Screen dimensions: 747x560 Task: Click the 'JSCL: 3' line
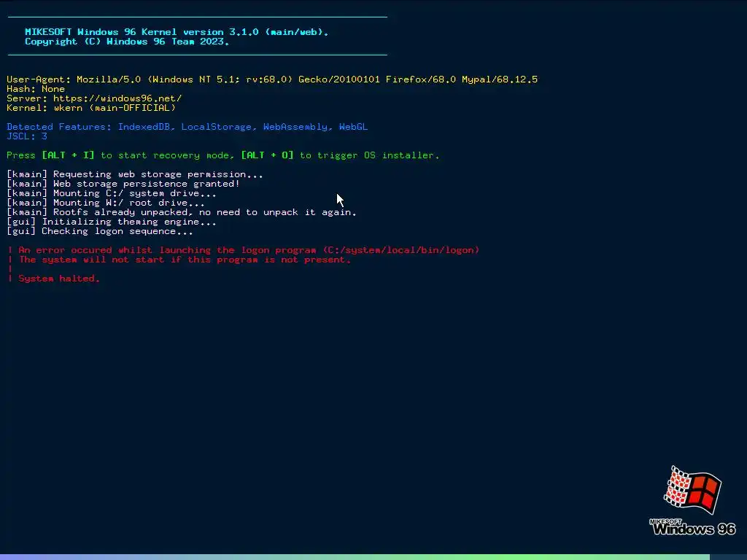(27, 136)
